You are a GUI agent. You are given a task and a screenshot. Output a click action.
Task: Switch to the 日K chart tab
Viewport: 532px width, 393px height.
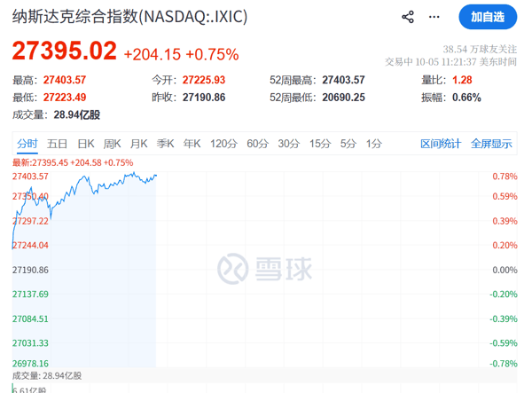85,144
